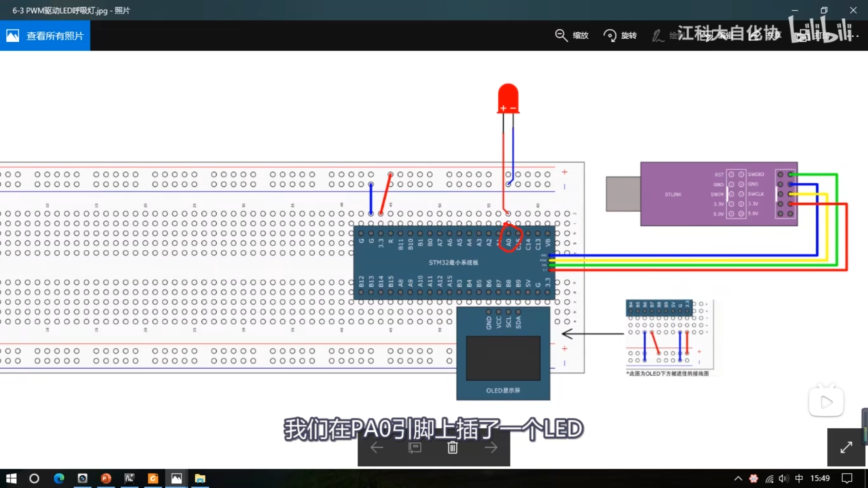The image size is (868, 488).
Task: Open the draw (绘制) pen tool
Action: tap(658, 36)
